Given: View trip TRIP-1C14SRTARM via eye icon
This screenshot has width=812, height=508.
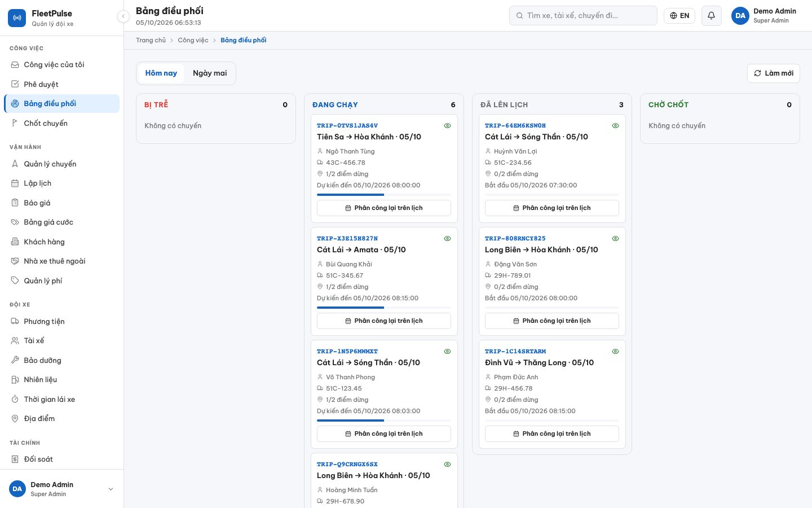Looking at the screenshot, I should click(x=615, y=352).
